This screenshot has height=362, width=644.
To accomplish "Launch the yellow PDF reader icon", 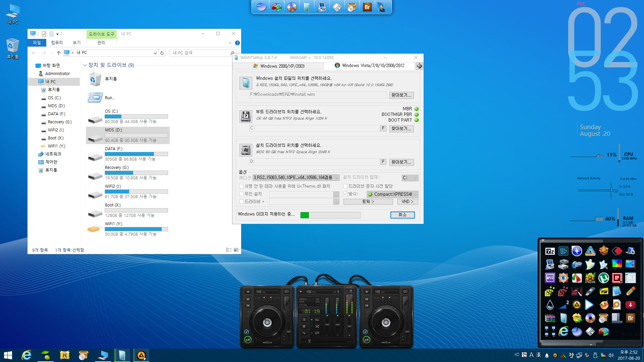I will coord(603,291).
